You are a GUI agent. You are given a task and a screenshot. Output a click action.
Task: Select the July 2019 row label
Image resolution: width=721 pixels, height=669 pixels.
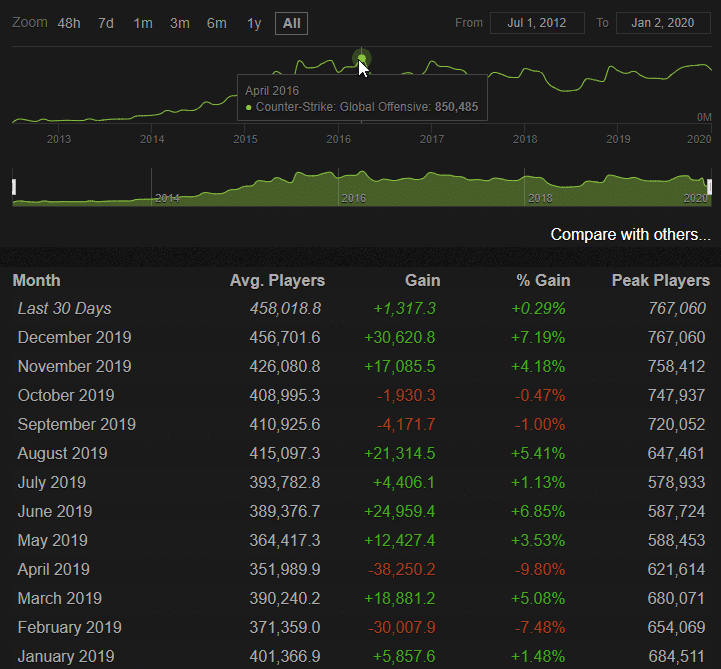(x=52, y=482)
